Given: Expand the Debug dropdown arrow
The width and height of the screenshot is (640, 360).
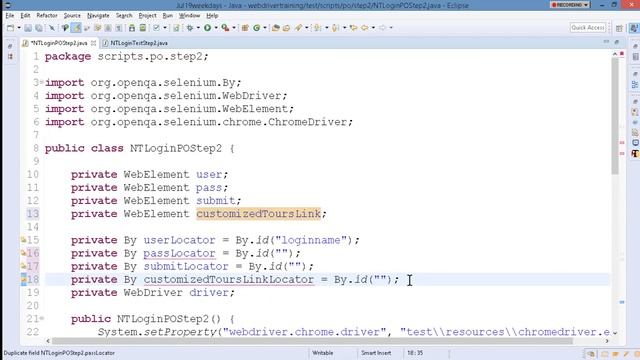Looking at the screenshot, I should (x=198, y=28).
